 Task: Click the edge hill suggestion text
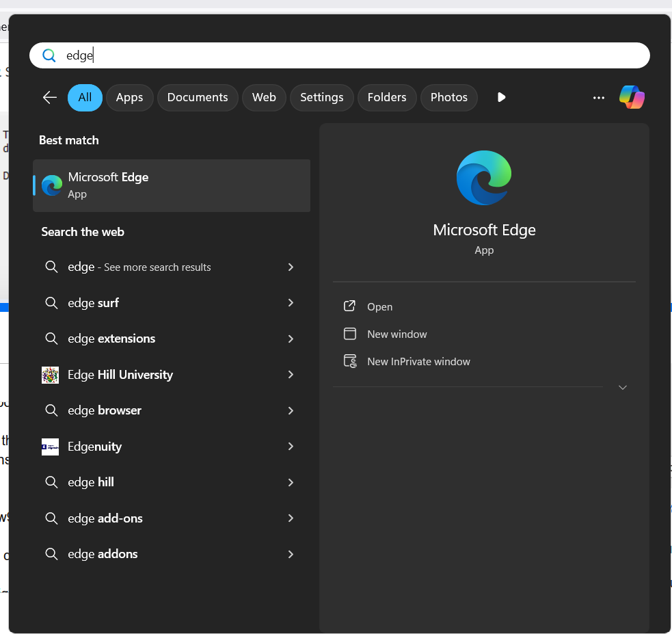tap(91, 482)
